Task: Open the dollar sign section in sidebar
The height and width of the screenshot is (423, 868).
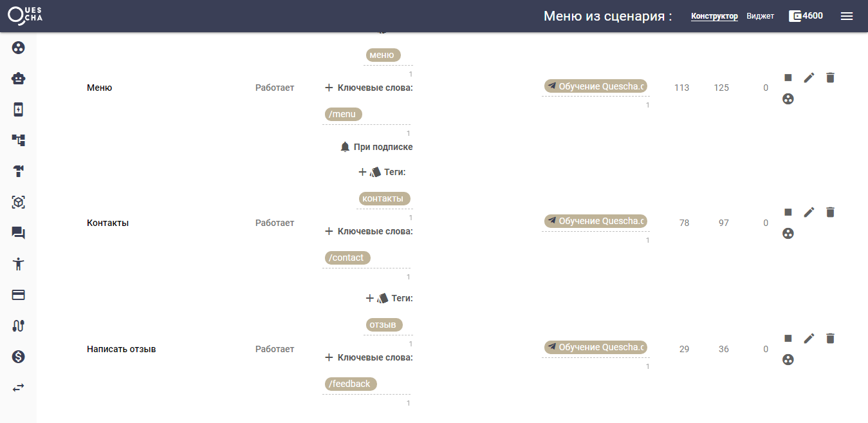Action: click(x=19, y=357)
